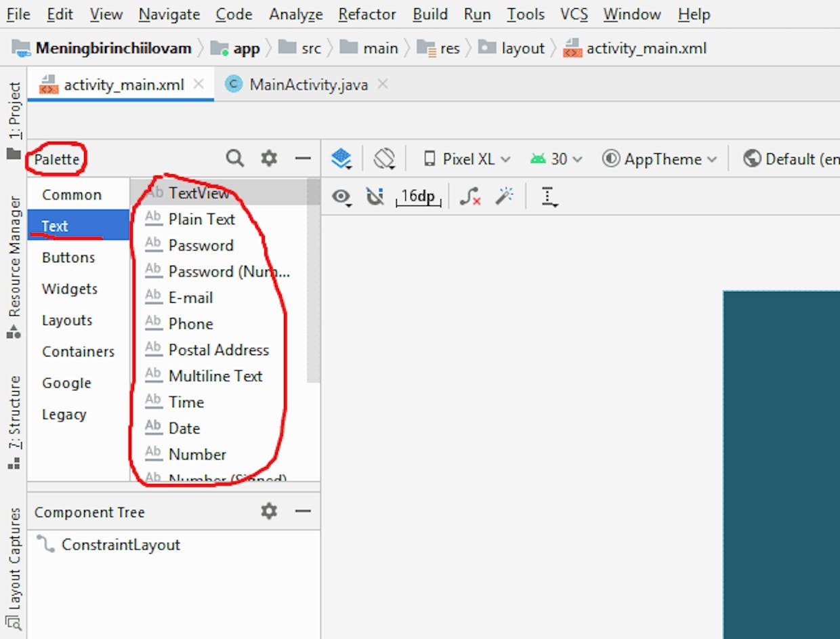Select Legacy palette category

[x=79, y=415]
